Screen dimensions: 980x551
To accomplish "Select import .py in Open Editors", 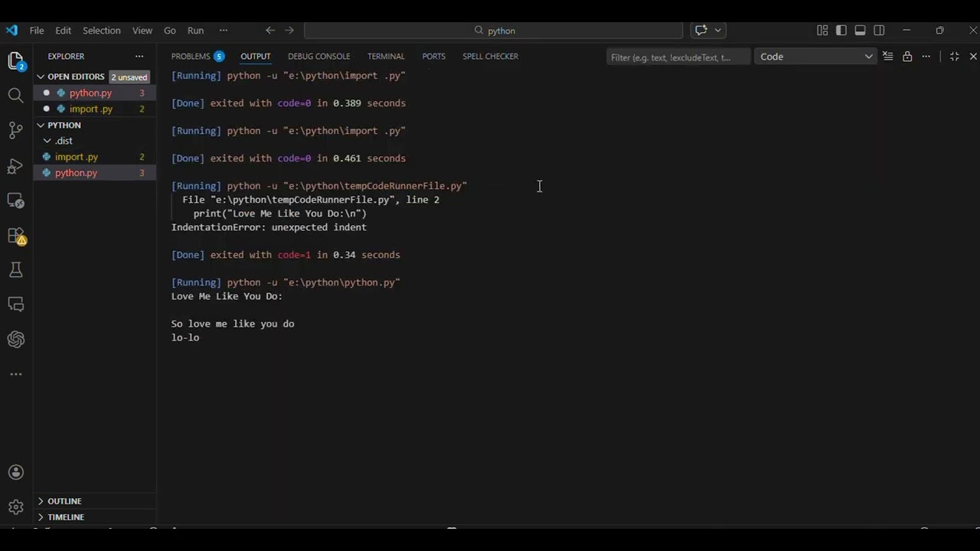I will (95, 109).
